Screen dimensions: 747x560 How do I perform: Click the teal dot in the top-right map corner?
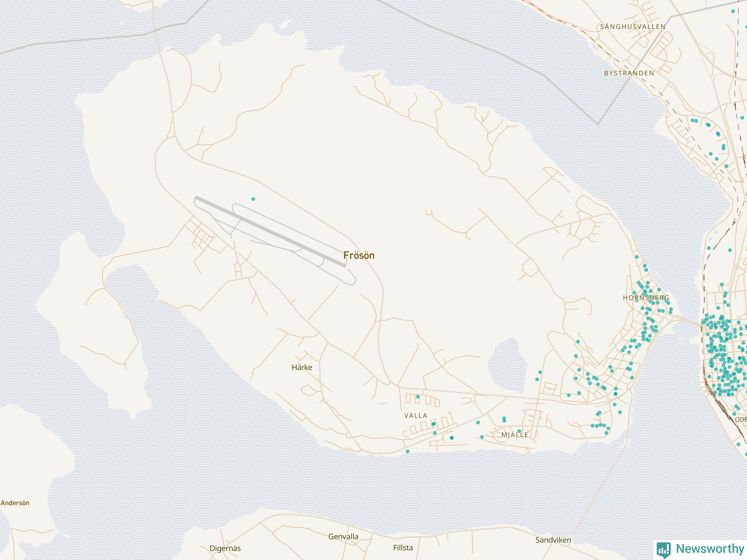pyautogui.click(x=733, y=11)
